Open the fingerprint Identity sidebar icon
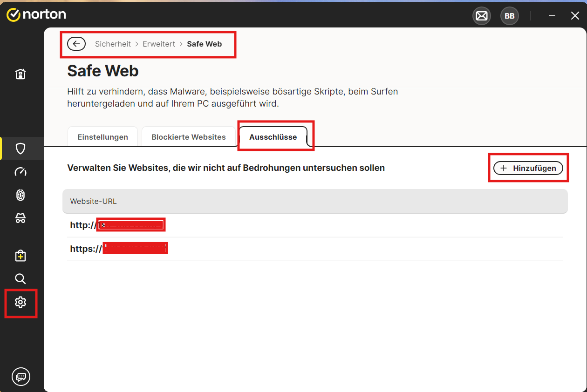The image size is (587, 392). 20,195
